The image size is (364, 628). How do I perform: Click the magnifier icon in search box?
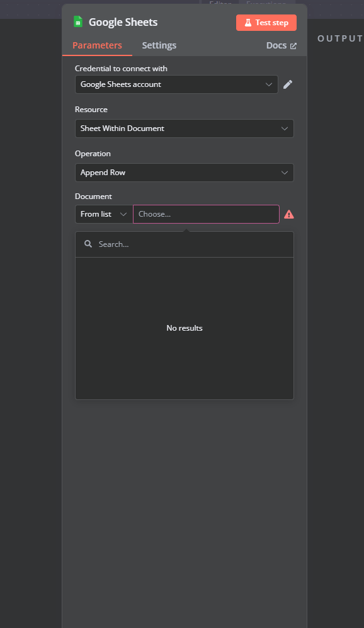tap(88, 244)
